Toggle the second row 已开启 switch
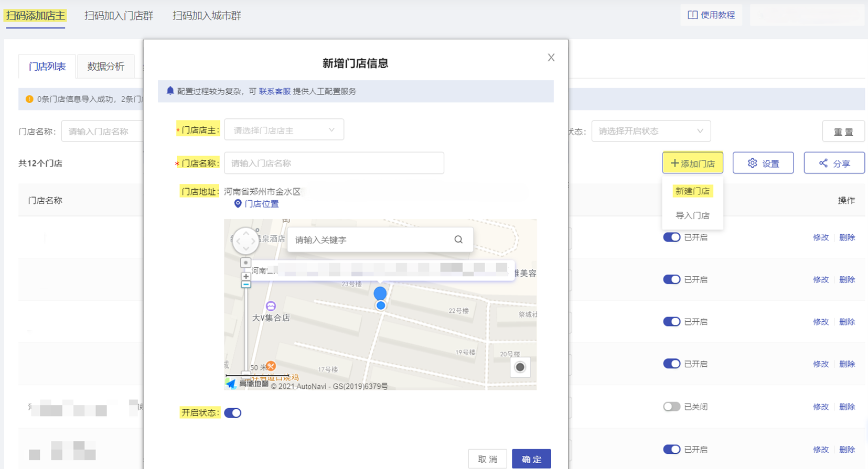This screenshot has height=469, width=868. click(671, 279)
